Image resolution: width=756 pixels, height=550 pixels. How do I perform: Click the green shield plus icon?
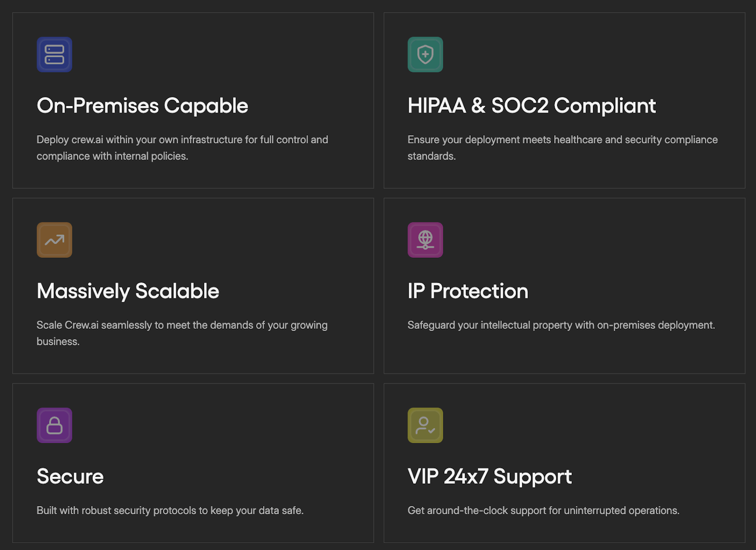425,54
